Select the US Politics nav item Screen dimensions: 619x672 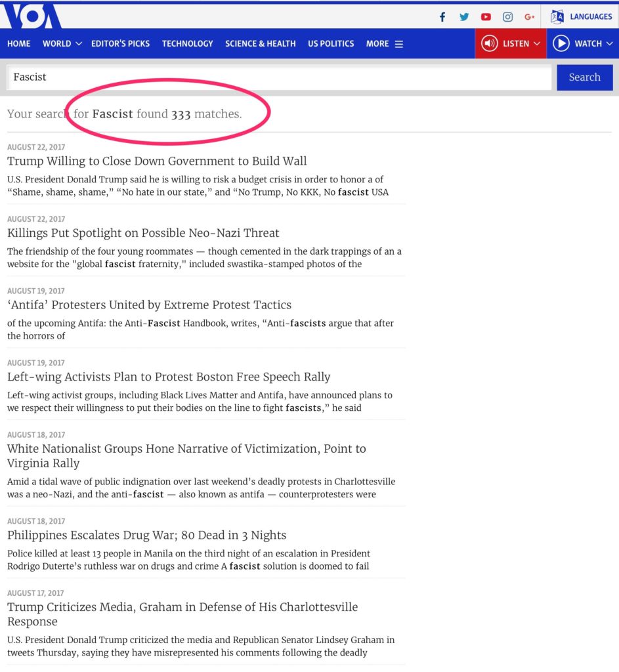tap(331, 44)
